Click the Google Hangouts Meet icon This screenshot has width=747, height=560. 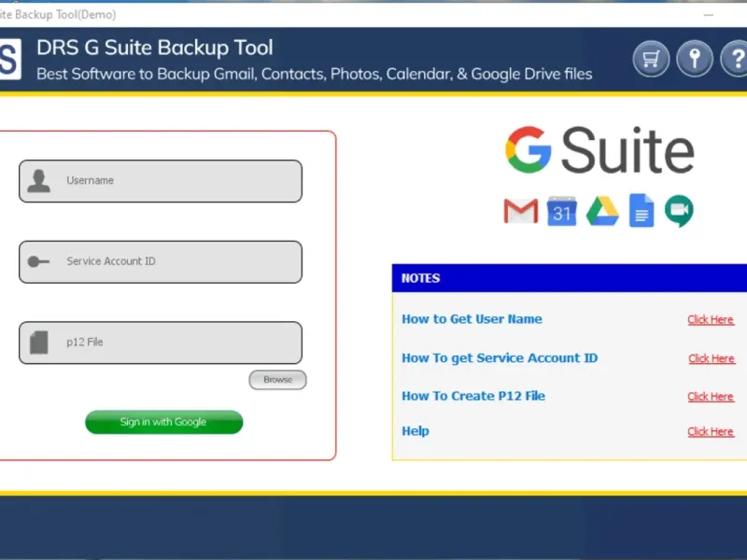pos(679,211)
